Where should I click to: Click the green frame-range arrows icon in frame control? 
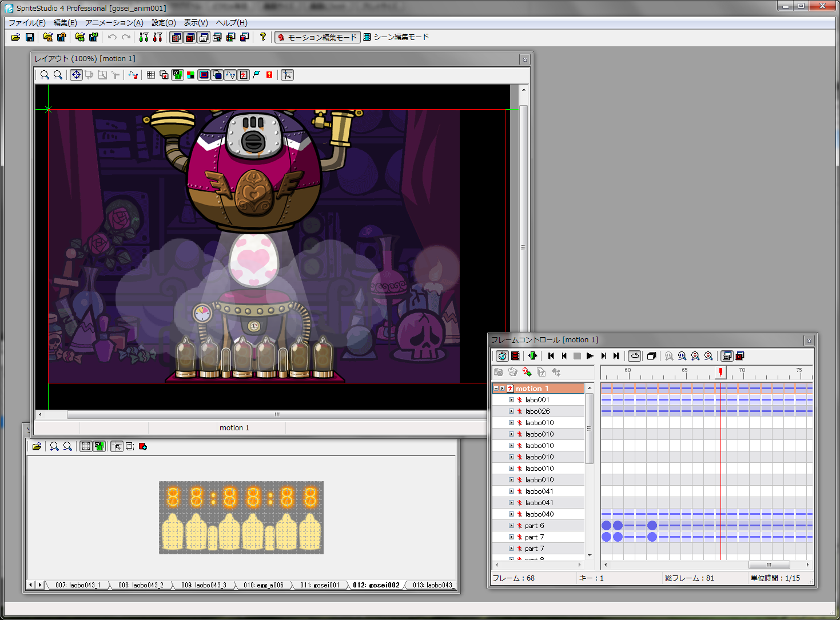coord(533,356)
